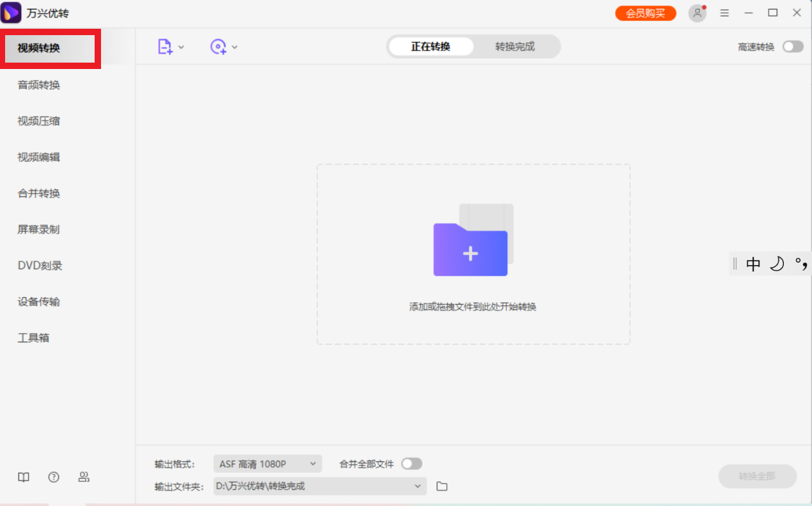Click the 会员购买 purchase button
Viewport: 812px width, 506px height.
[x=645, y=13]
